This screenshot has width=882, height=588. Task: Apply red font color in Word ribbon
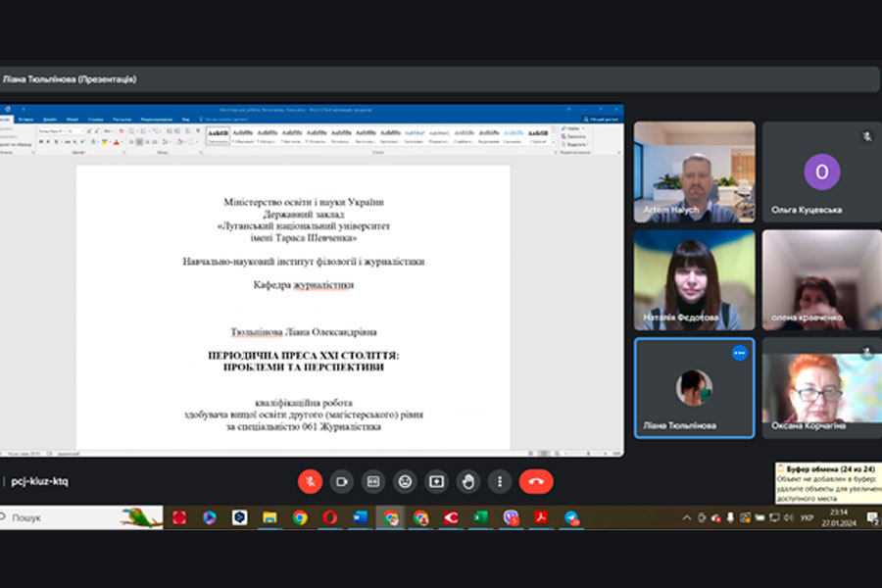117,142
